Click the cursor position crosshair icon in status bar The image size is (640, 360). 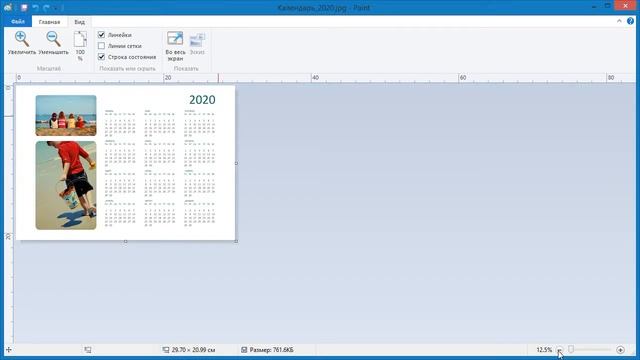[9, 350]
